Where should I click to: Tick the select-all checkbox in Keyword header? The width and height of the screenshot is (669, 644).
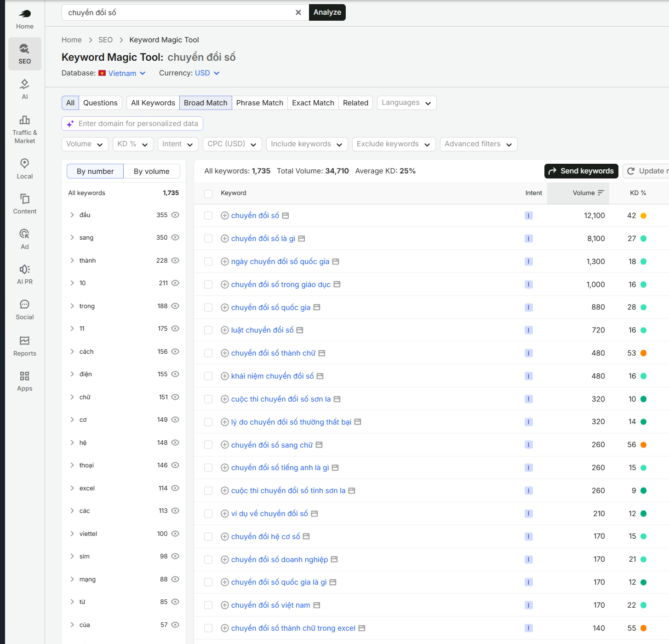[x=208, y=194]
